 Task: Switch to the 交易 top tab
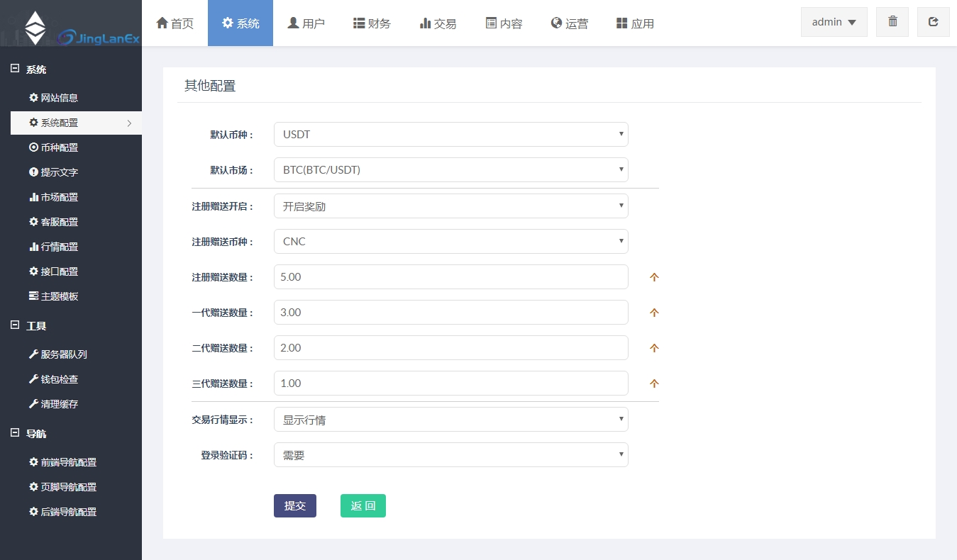click(x=438, y=23)
